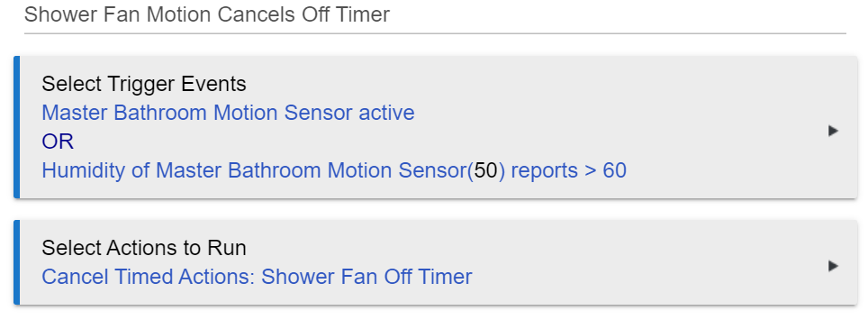
Task: Expand the Select Trigger Events arrow
Action: 833,131
